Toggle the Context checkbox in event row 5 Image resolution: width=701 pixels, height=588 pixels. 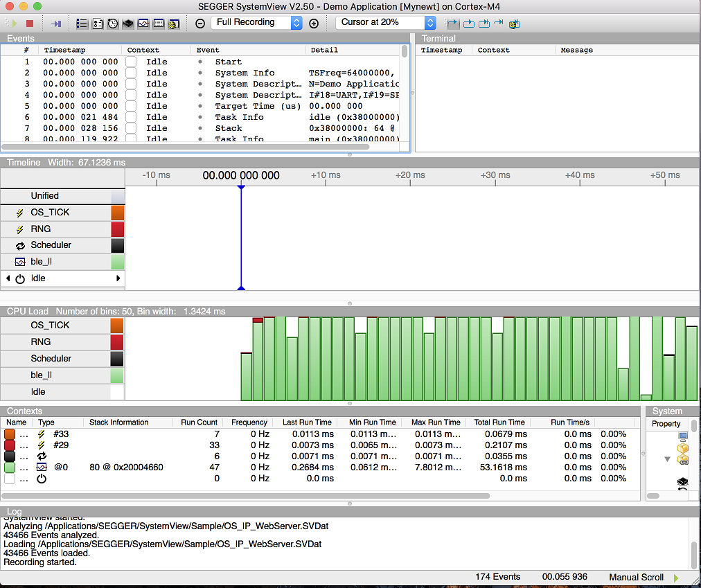[131, 106]
